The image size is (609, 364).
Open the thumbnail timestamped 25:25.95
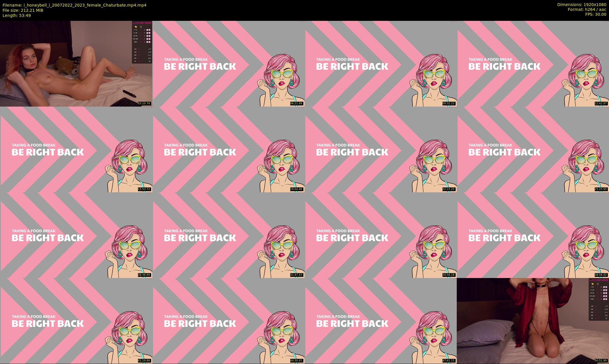coord(533,149)
